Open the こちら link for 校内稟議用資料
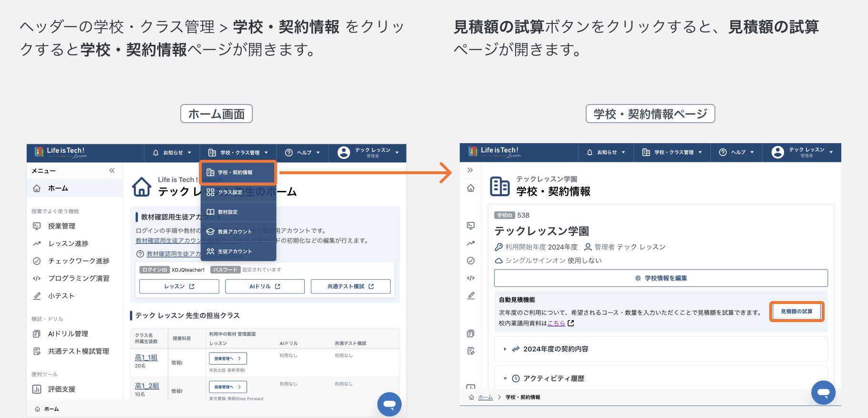Image resolution: width=868 pixels, height=418 pixels. tap(556, 323)
